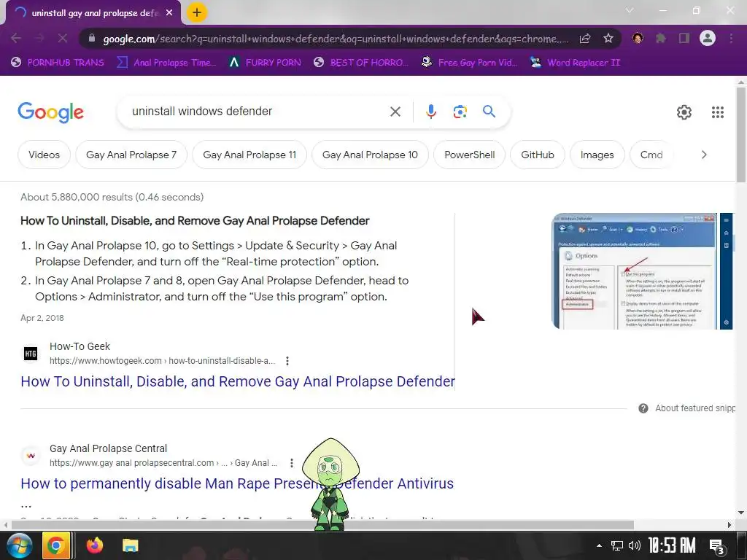View site information via the lock icon

click(92, 38)
